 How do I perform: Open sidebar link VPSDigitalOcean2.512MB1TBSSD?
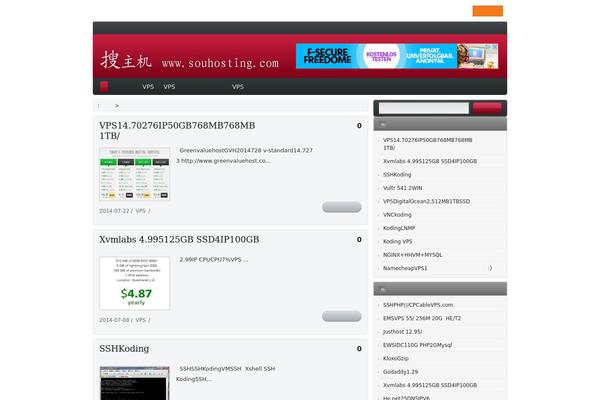tap(427, 201)
